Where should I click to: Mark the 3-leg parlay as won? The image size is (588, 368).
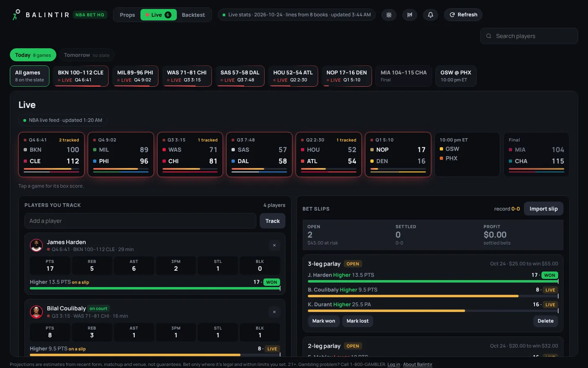(x=323, y=321)
